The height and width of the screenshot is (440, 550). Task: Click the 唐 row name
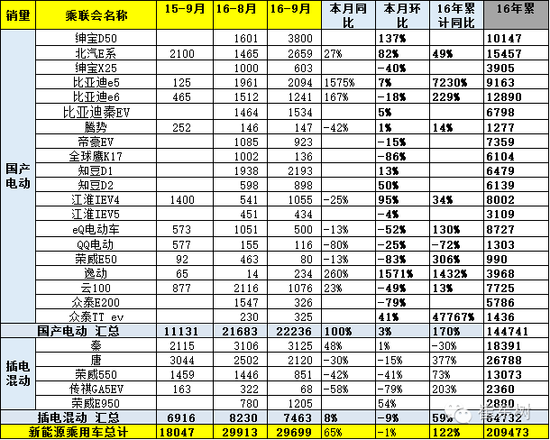[96, 360]
